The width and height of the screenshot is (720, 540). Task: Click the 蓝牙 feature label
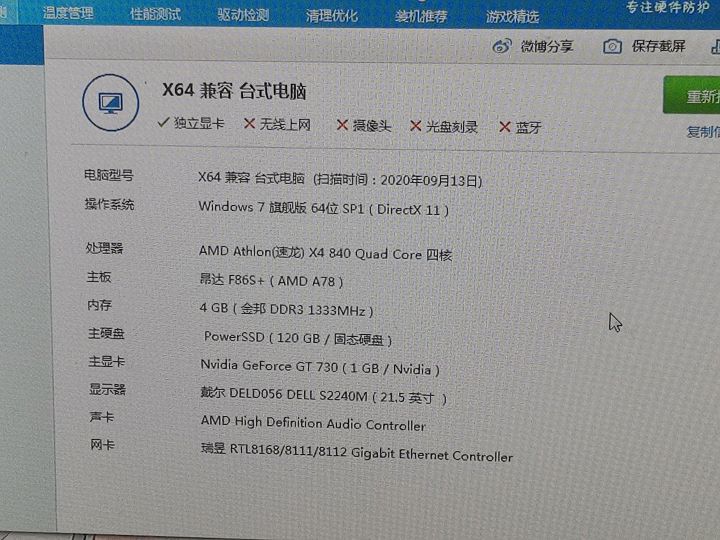[x=528, y=127]
